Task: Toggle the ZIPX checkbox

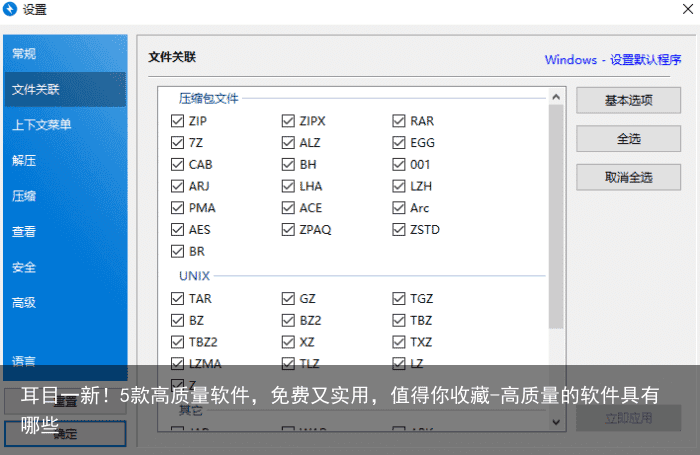Action: click(x=289, y=121)
